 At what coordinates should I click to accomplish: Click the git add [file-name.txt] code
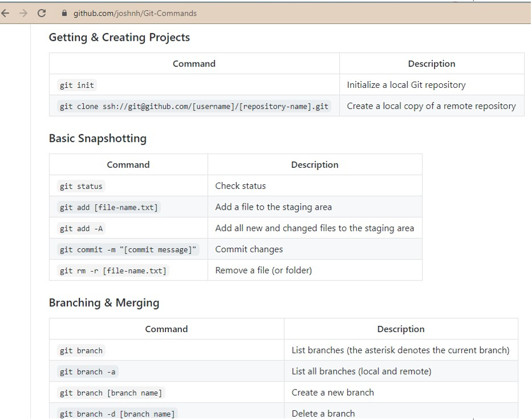[109, 207]
